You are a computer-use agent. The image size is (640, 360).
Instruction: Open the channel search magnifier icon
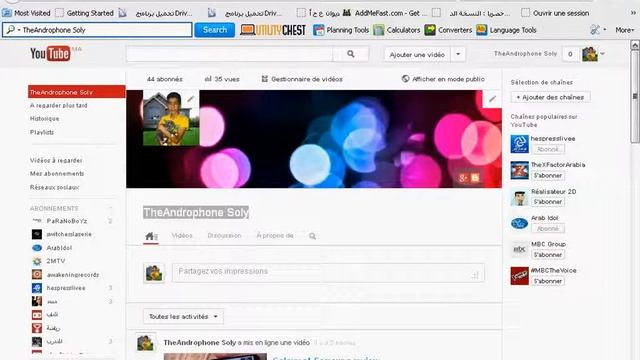point(312,236)
